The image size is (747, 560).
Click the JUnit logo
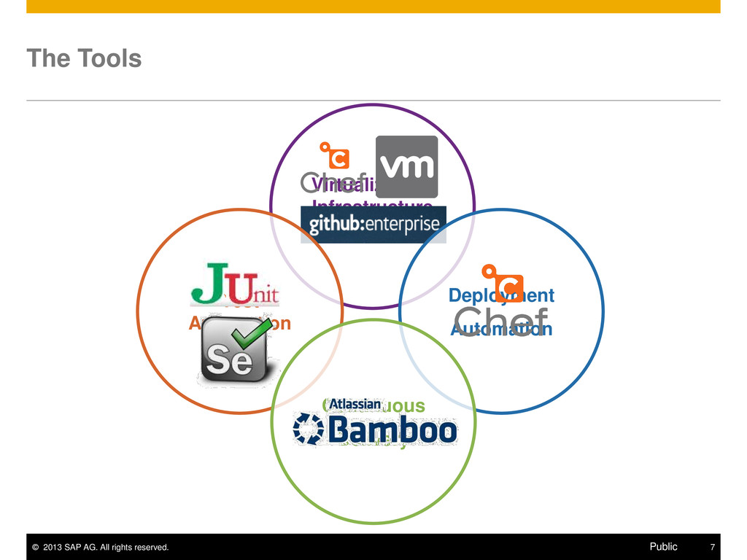[x=235, y=284]
